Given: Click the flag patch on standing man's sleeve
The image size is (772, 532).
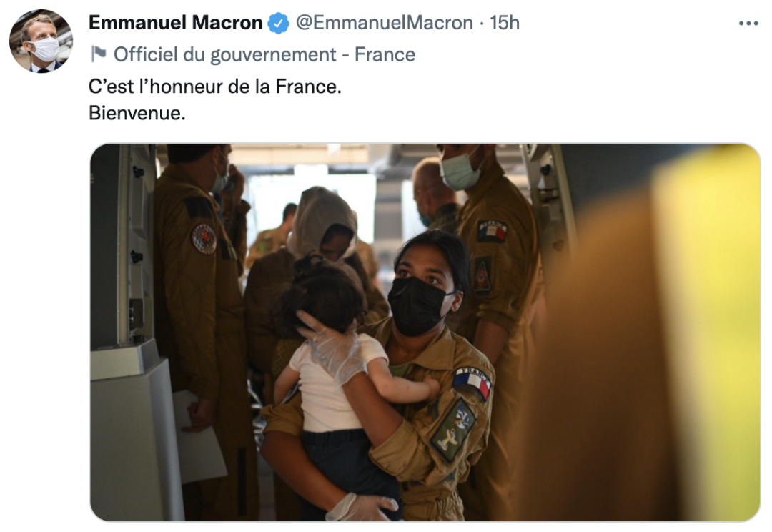Looking at the screenshot, I should tap(493, 230).
